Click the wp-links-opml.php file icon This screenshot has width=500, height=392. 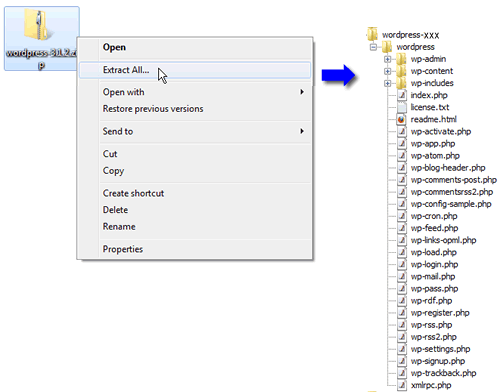tap(402, 240)
